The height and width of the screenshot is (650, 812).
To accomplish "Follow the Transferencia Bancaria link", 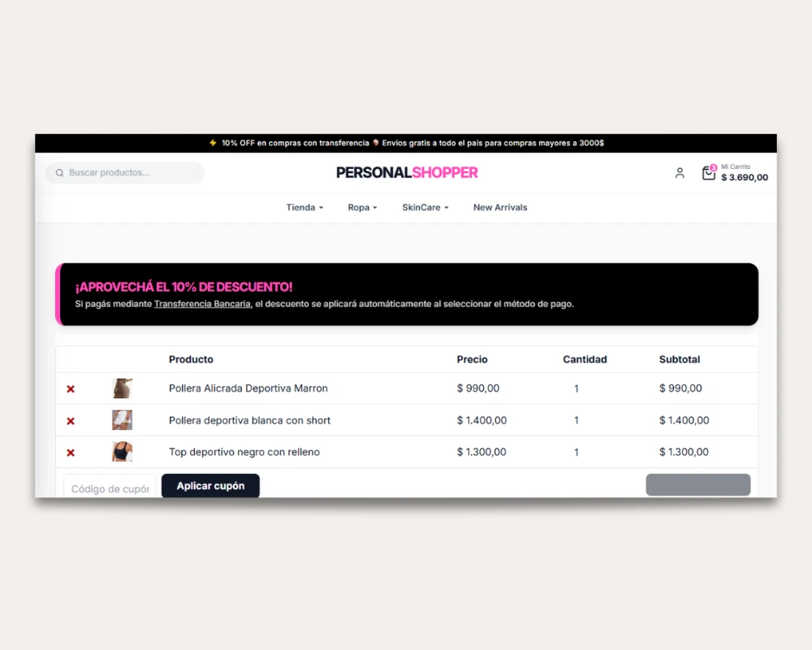I will coord(202,304).
